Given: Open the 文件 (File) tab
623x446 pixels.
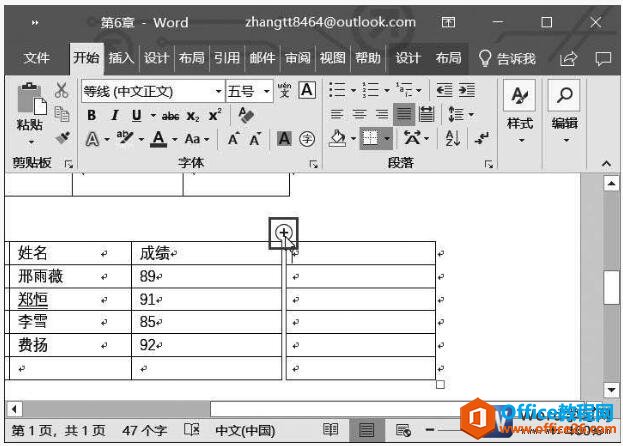Looking at the screenshot, I should click(x=37, y=58).
